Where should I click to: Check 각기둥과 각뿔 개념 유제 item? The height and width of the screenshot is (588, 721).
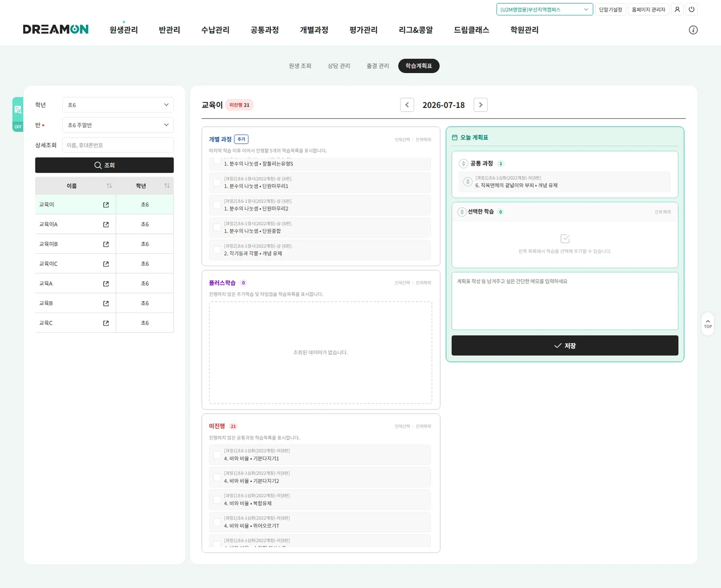click(x=217, y=250)
